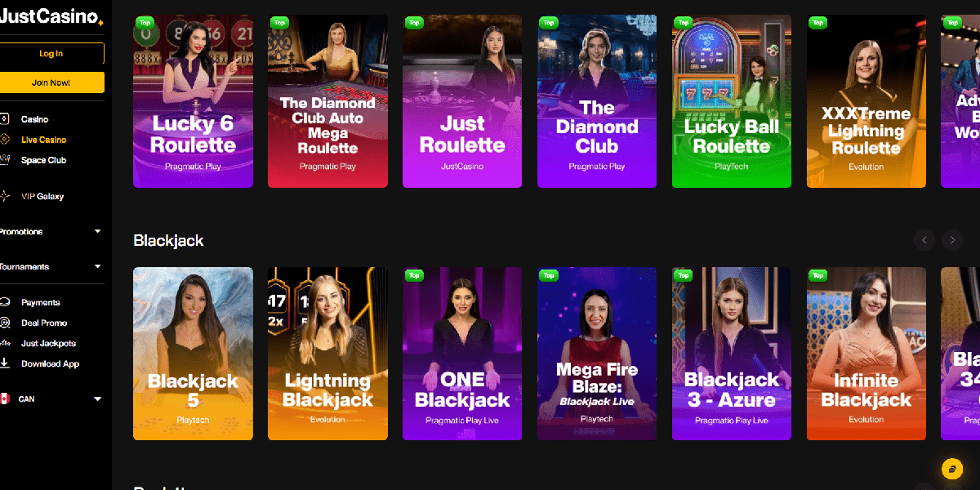Open the Lucky 6 Roulette game tile

click(x=193, y=101)
